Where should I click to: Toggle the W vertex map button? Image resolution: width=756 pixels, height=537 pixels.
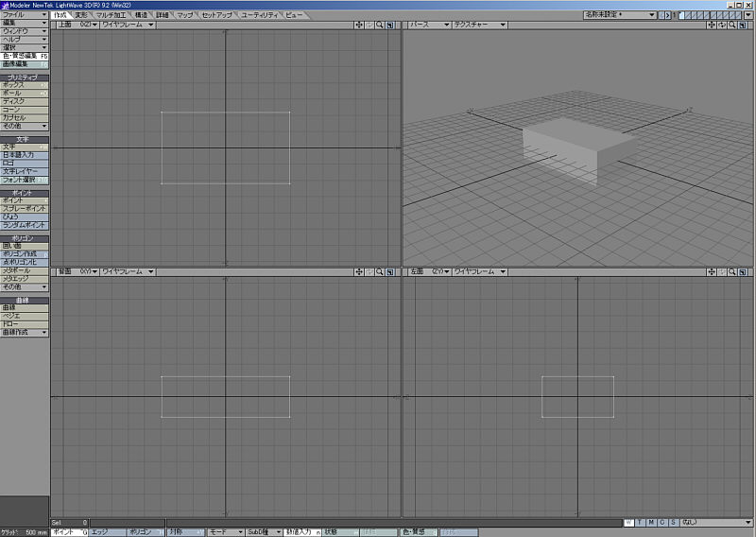[629, 522]
